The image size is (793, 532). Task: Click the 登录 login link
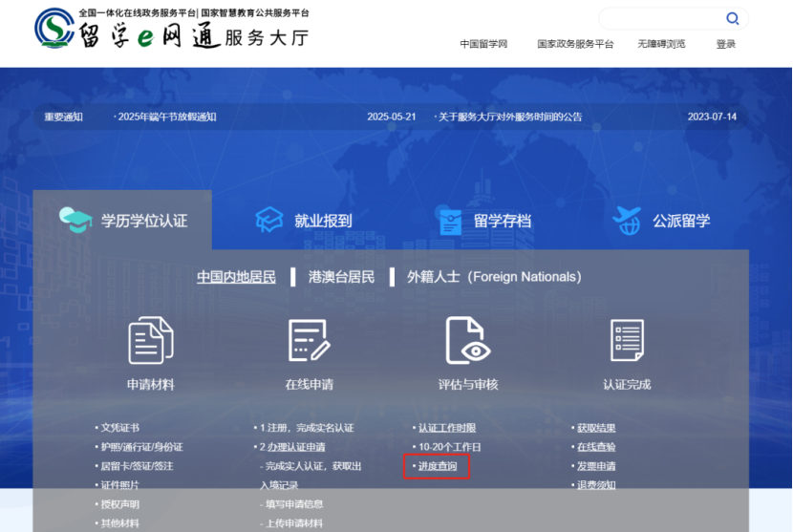(x=726, y=44)
